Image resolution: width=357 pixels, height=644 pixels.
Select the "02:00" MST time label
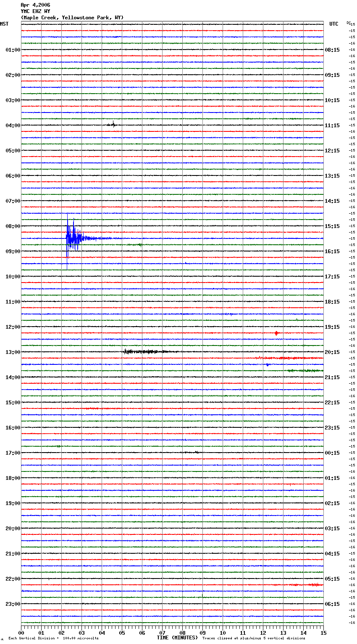[13, 75]
